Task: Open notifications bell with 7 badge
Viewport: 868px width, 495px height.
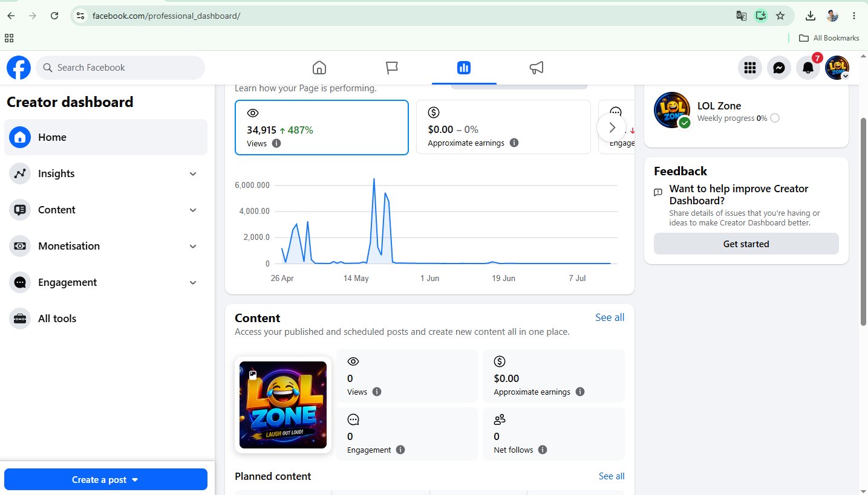Action: [x=808, y=68]
